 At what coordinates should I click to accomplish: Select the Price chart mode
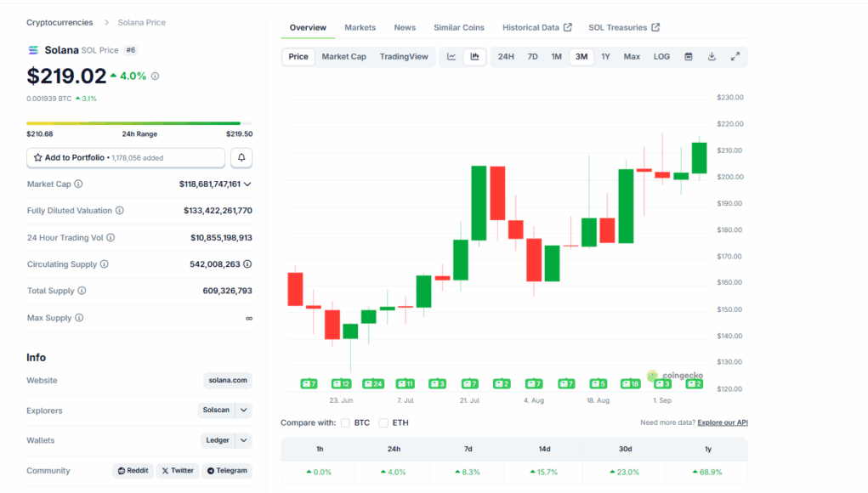[x=298, y=57]
